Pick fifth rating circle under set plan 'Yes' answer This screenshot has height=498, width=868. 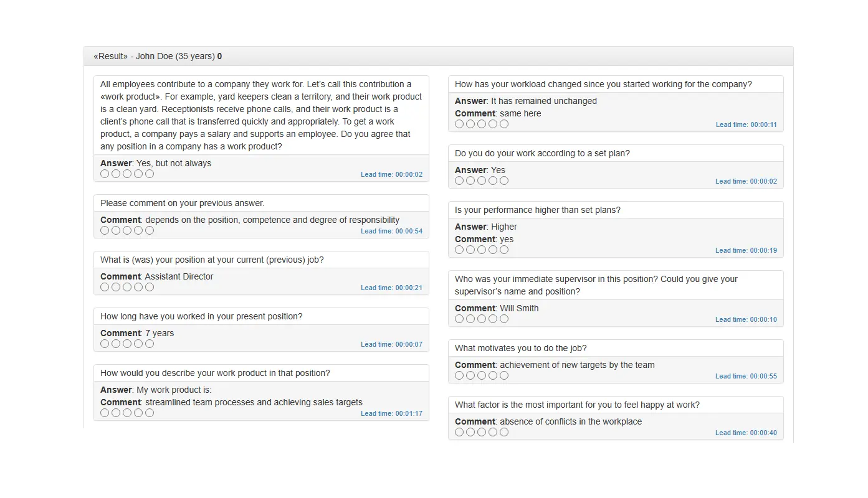click(x=504, y=181)
